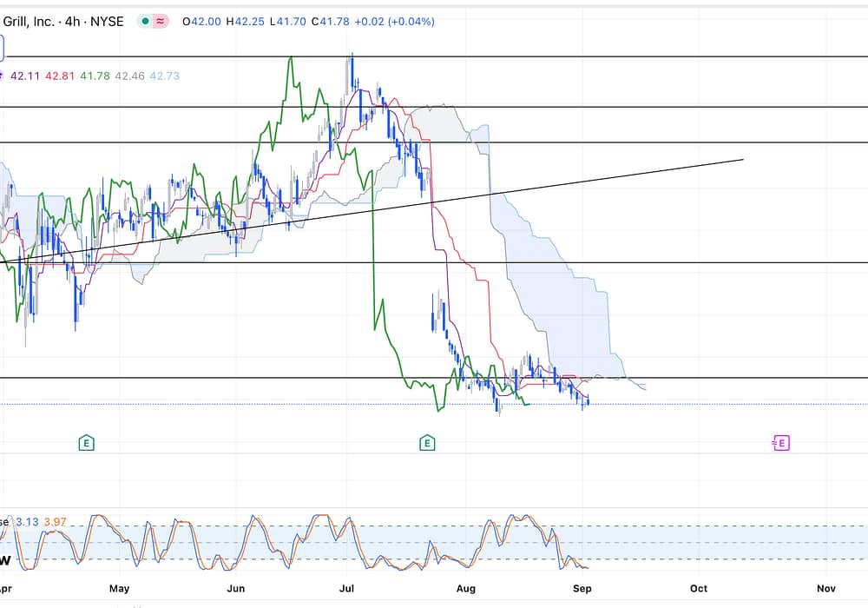Open the green earnings marker near May
This screenshot has width=868, height=608.
tap(86, 443)
